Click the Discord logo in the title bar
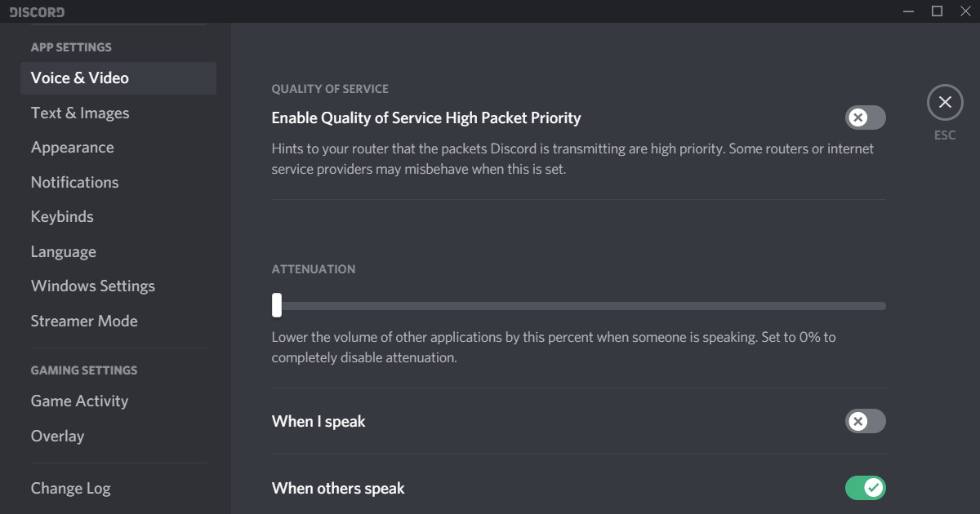 (38, 11)
